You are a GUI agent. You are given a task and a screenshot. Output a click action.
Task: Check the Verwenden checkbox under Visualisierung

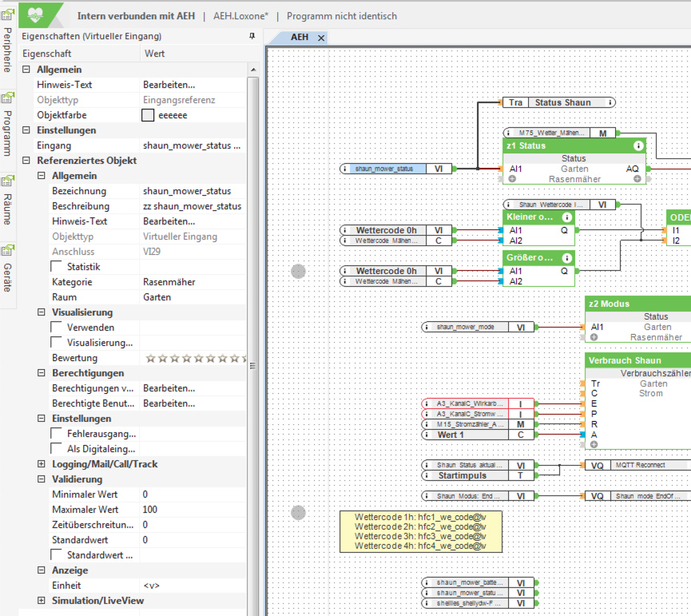[x=57, y=328]
